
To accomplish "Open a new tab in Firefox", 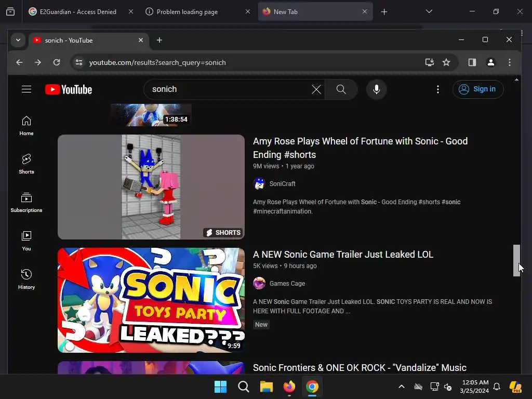I will [384, 12].
